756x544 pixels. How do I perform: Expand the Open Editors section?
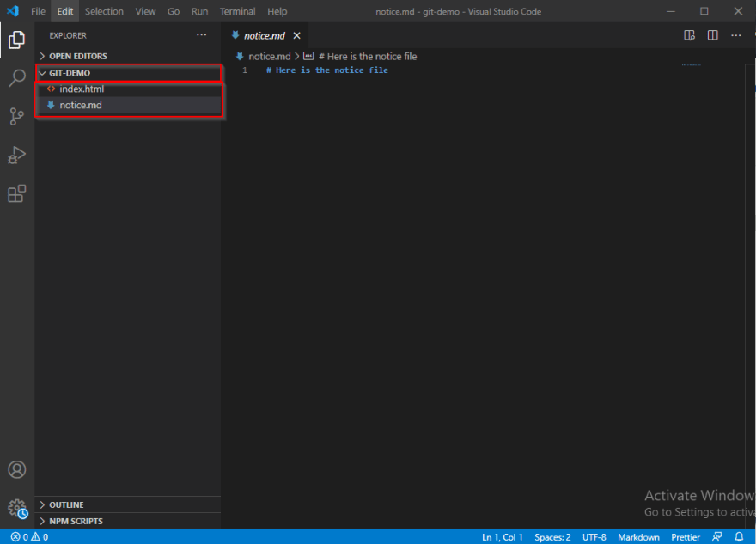click(128, 56)
